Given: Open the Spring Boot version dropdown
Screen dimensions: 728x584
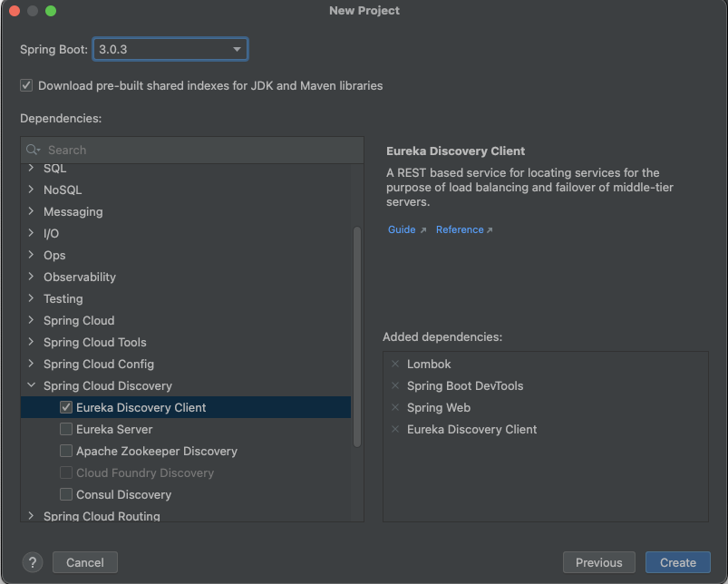Looking at the screenshot, I should [170, 49].
